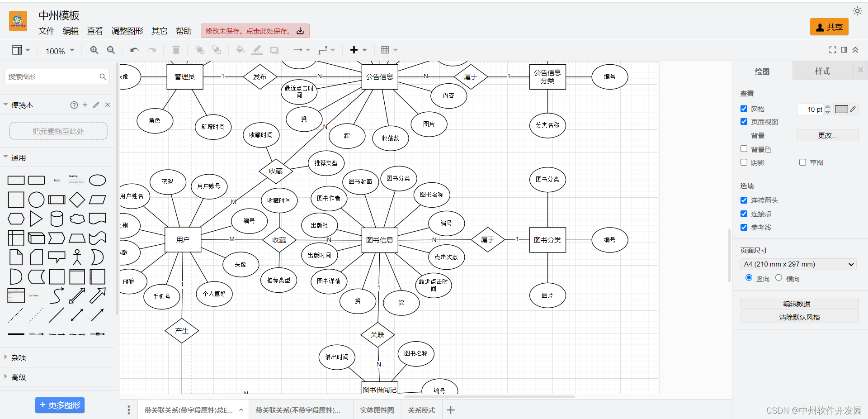This screenshot has width=868, height=419.
Task: Select the cylinder shape in General palette
Action: pos(57,219)
